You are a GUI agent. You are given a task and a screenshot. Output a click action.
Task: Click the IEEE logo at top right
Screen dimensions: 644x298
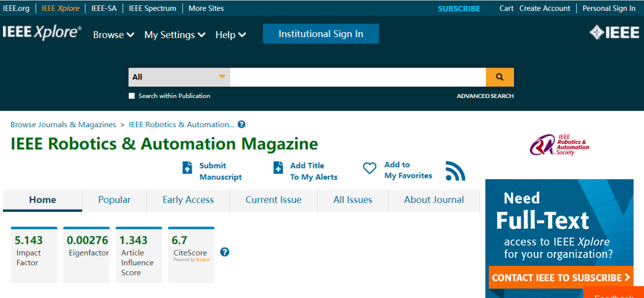(614, 33)
